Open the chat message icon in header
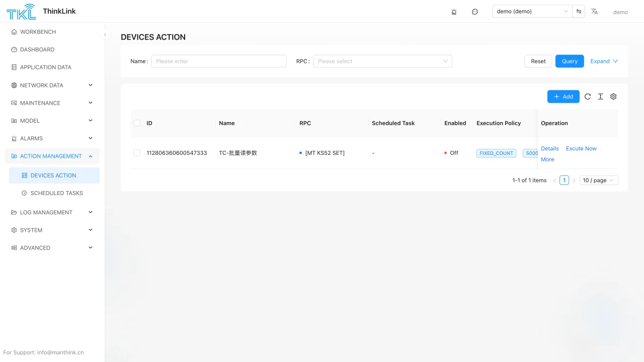This screenshot has width=644, height=362. point(475,12)
